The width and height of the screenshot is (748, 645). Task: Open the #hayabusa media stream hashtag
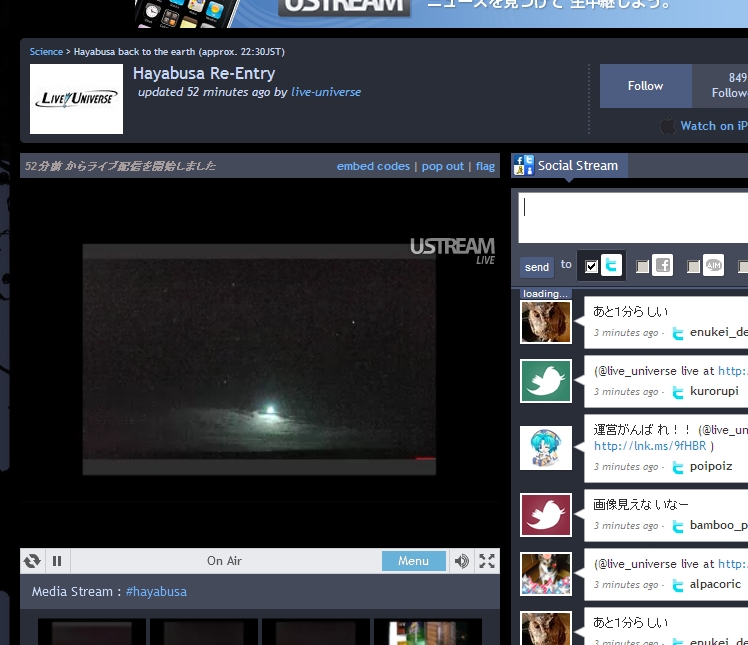(x=156, y=592)
